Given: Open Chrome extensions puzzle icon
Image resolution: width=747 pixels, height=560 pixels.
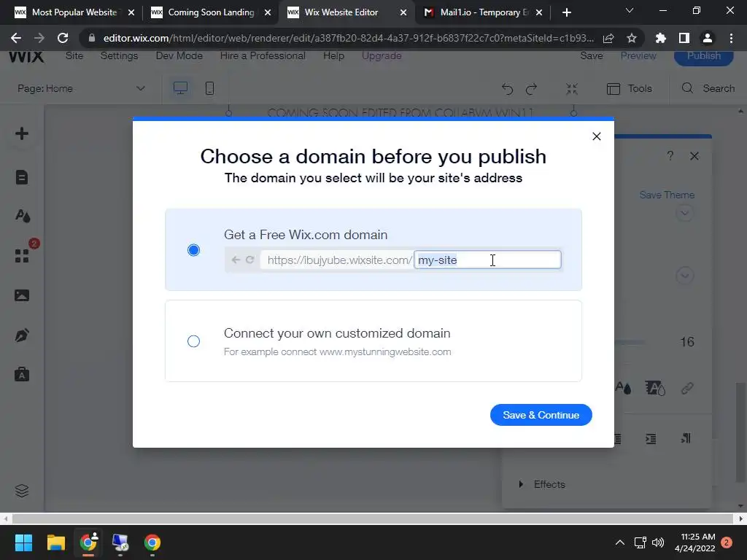Looking at the screenshot, I should click(x=660, y=38).
